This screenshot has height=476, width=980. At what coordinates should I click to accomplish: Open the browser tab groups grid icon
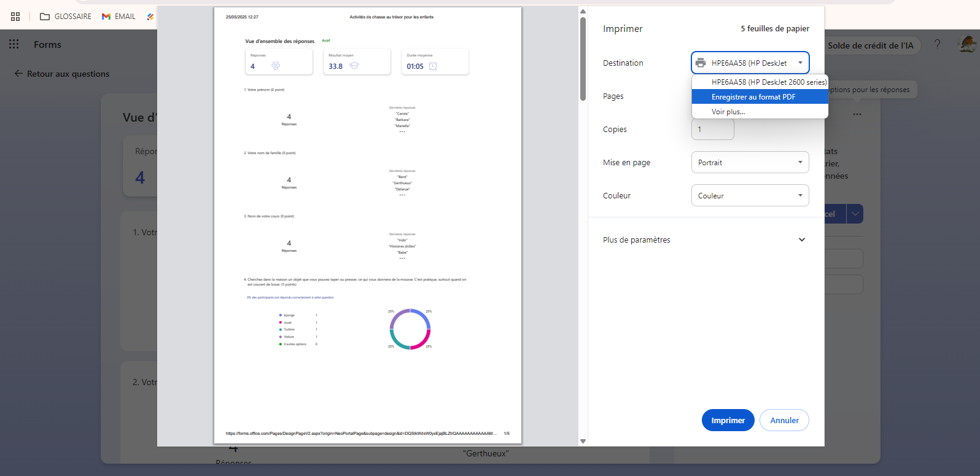coord(15,17)
